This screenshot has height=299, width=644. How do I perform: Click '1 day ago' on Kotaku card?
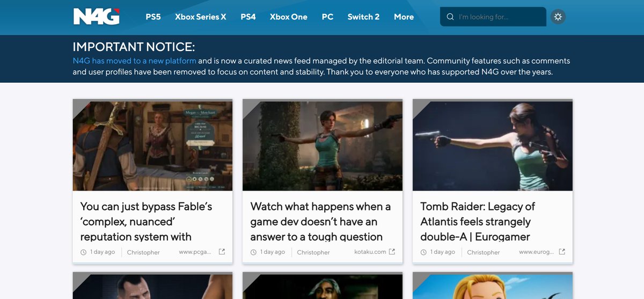click(x=273, y=252)
